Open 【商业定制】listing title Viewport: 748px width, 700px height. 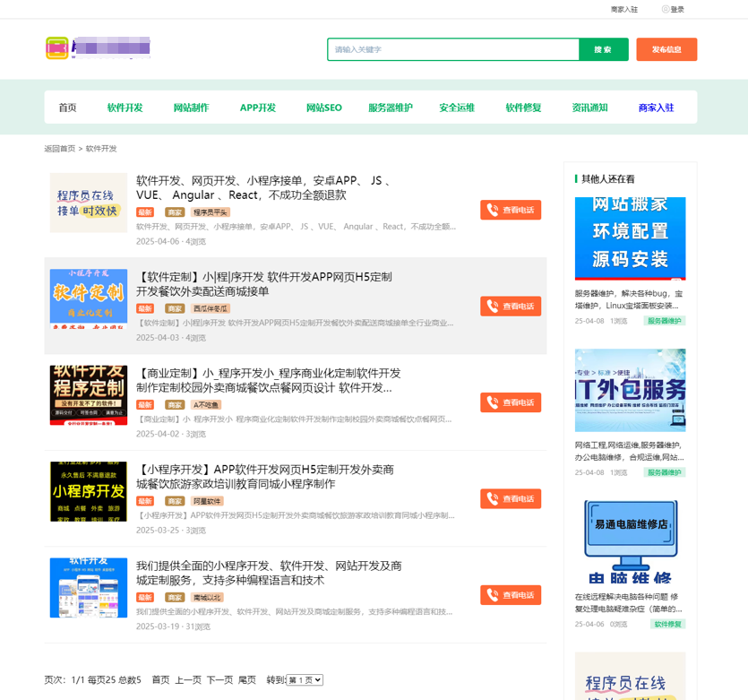[269, 381]
